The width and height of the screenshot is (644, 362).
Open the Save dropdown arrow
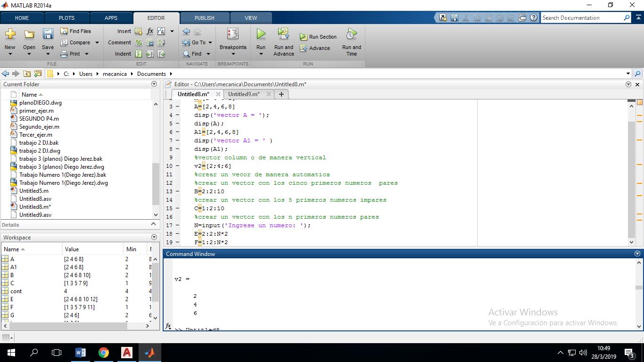[47, 53]
